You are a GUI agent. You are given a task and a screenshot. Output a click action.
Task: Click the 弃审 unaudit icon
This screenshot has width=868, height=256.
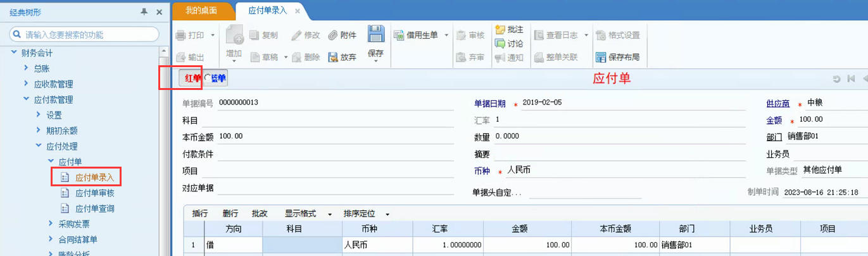[x=461, y=57]
